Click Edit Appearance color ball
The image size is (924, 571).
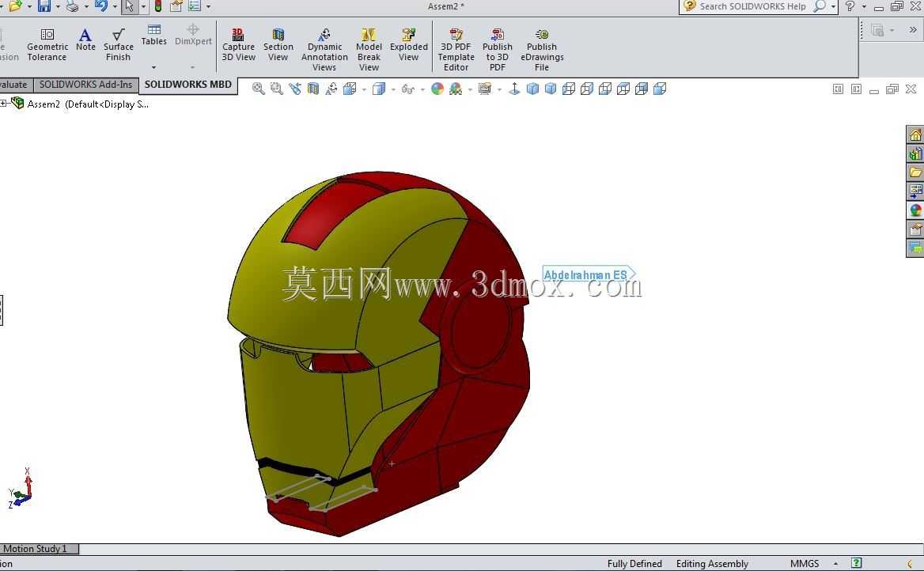click(437, 89)
